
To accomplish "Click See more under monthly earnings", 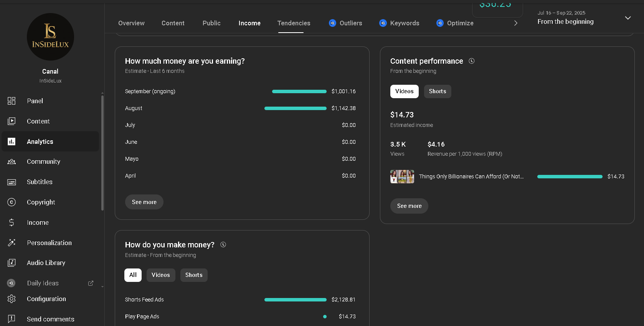I will pos(144,202).
